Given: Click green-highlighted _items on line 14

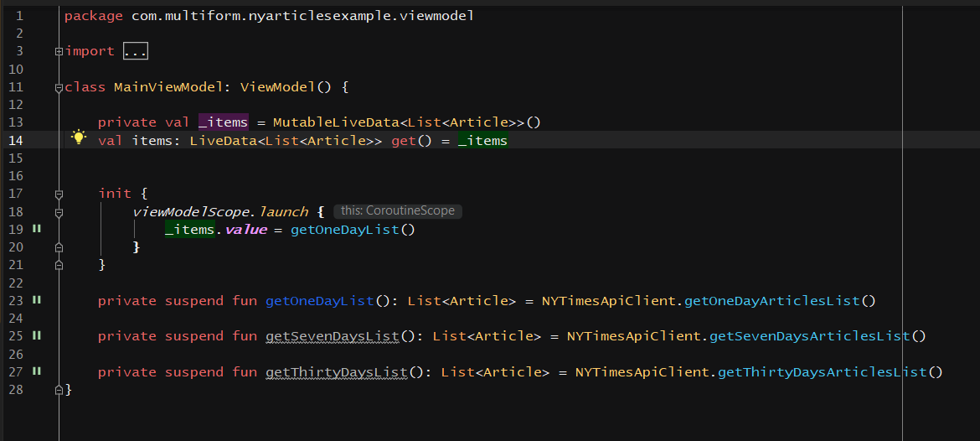Looking at the screenshot, I should point(482,141).
